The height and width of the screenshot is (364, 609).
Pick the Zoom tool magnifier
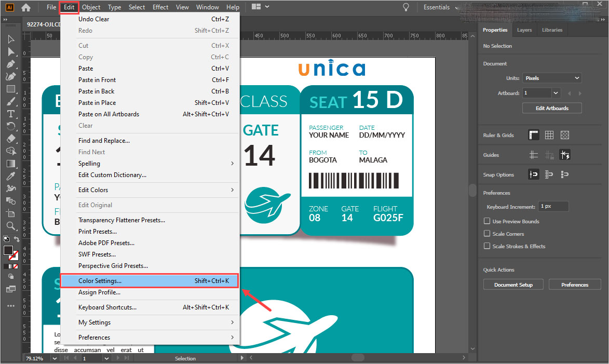pos(10,225)
